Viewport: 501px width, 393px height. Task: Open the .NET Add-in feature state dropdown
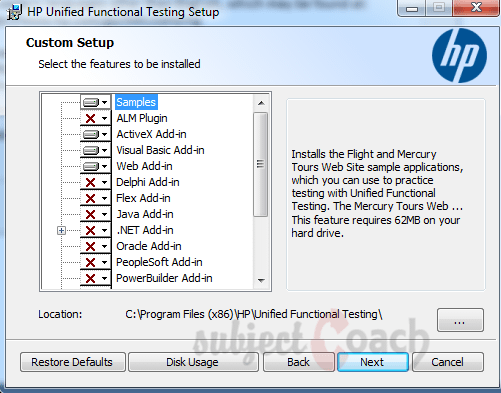point(96,230)
